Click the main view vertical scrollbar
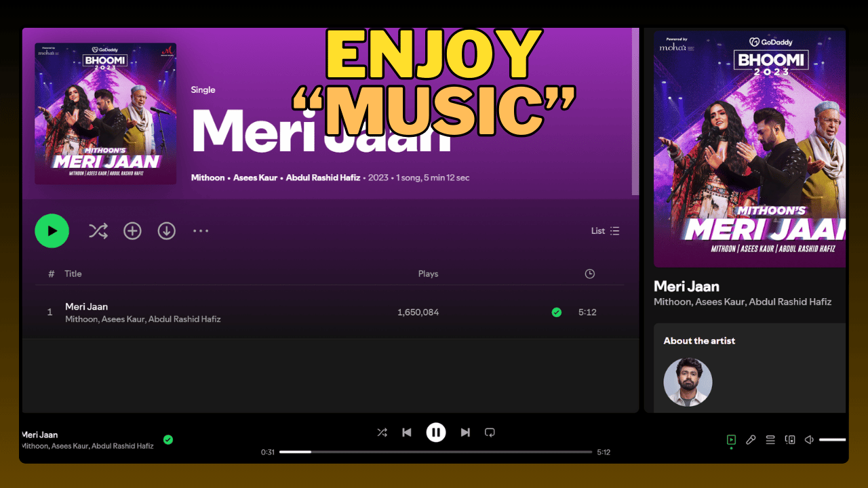 pos(635,113)
